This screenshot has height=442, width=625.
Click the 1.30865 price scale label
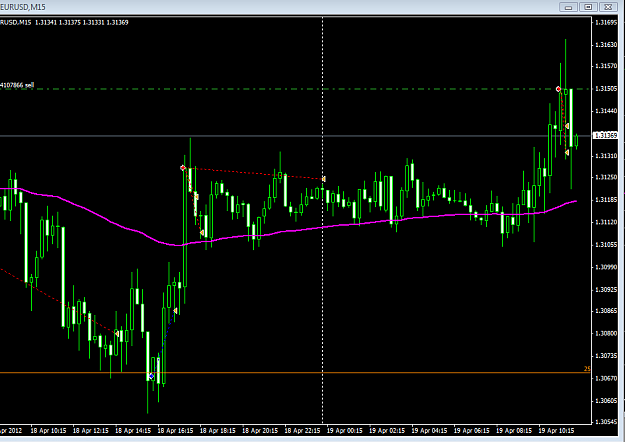(x=606, y=310)
